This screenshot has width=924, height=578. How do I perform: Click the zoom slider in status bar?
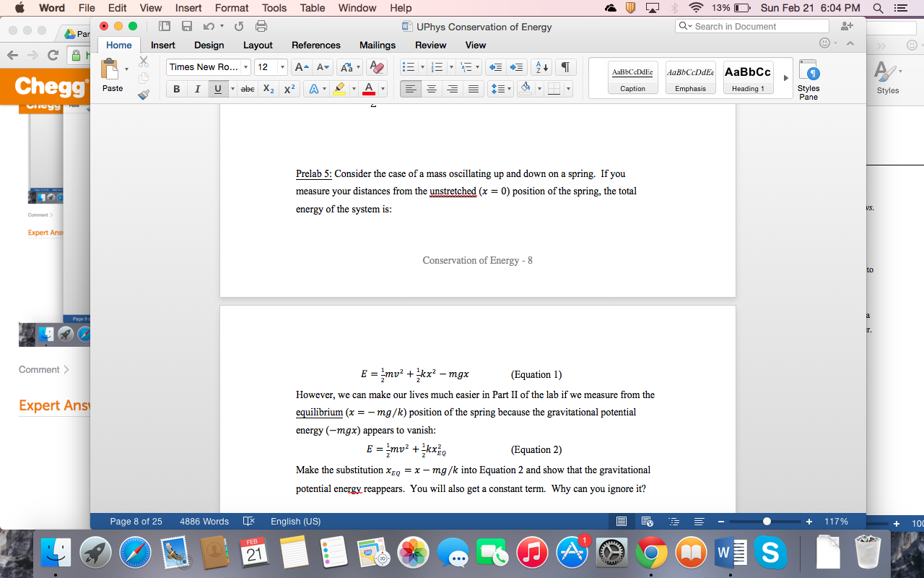click(767, 522)
